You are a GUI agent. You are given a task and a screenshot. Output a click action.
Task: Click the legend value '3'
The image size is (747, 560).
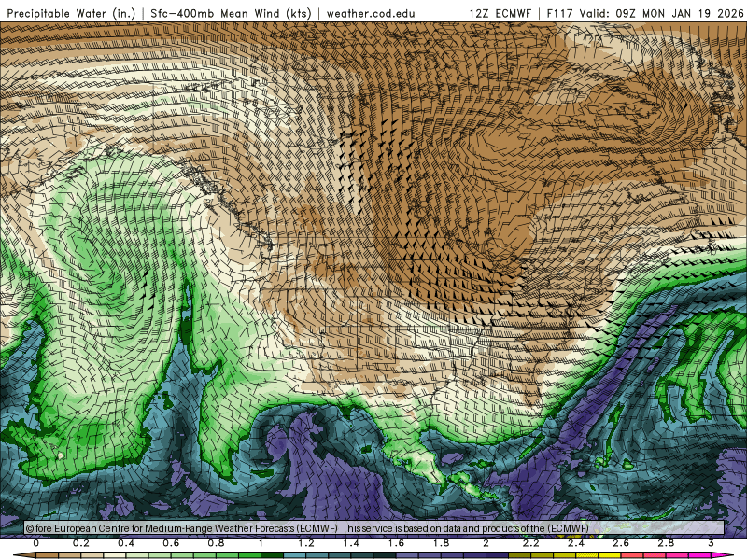click(x=711, y=543)
